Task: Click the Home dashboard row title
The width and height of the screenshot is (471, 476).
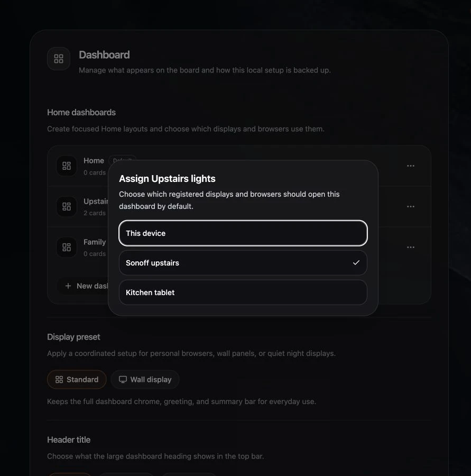Action: (94, 161)
